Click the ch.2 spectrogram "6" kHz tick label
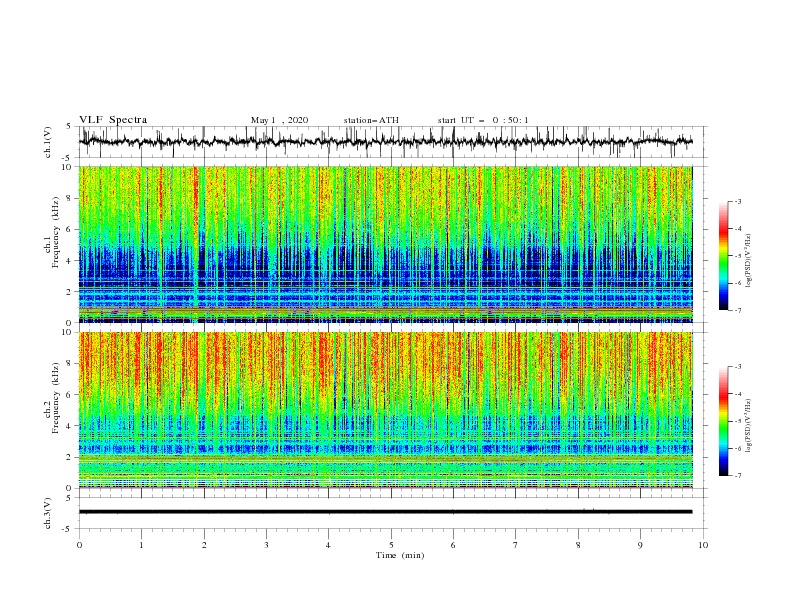The image size is (792, 612). [71, 395]
